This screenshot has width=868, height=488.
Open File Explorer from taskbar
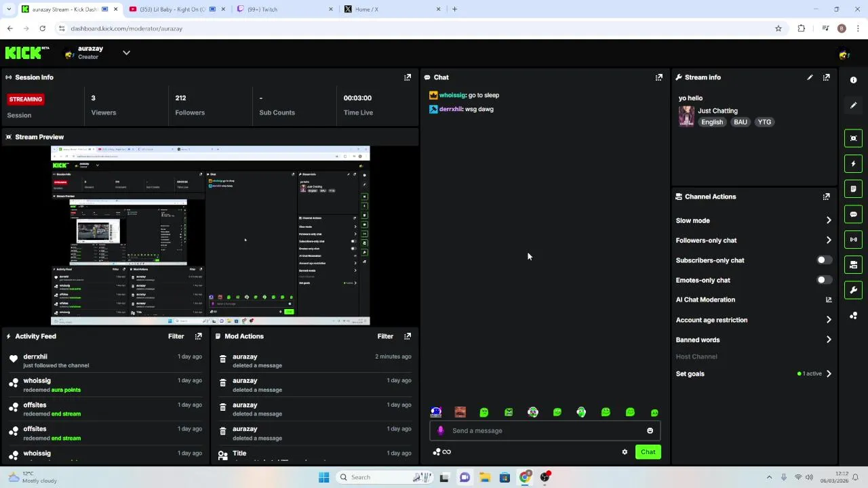(485, 477)
